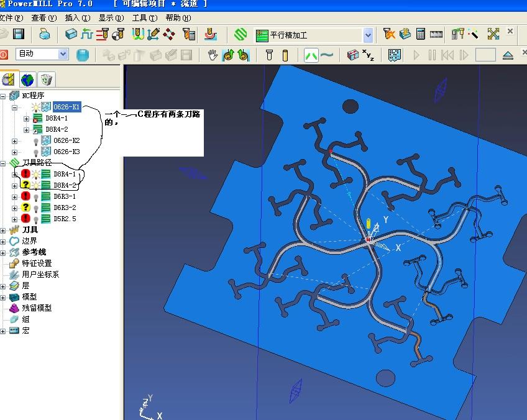Toggle light bulb for 0626-K1 program
This screenshot has height=420, width=527.
point(35,107)
